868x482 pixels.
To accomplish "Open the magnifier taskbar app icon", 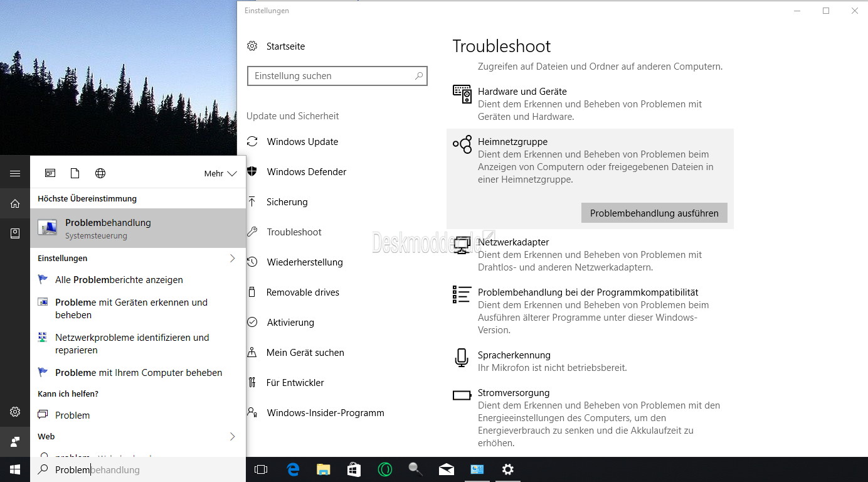I will pos(415,469).
